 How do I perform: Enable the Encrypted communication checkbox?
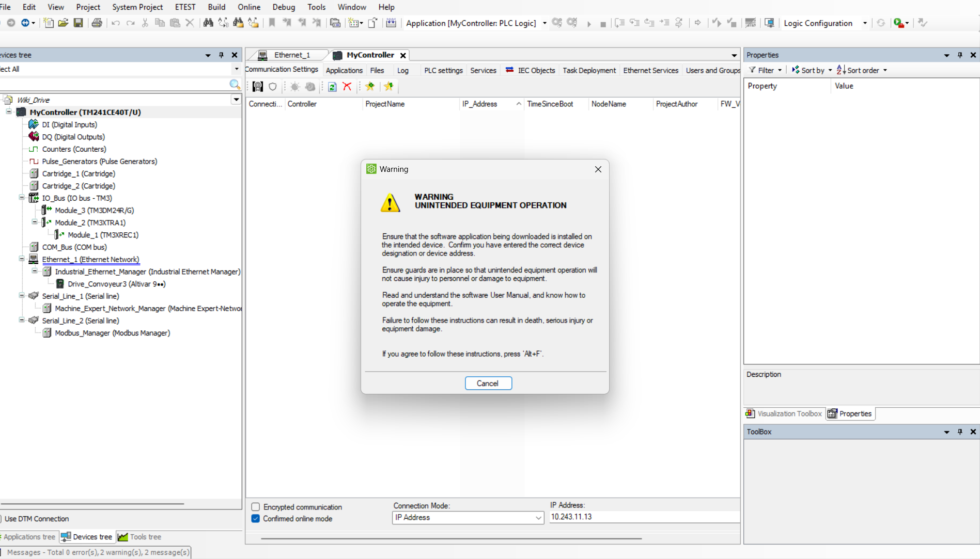[x=256, y=507]
